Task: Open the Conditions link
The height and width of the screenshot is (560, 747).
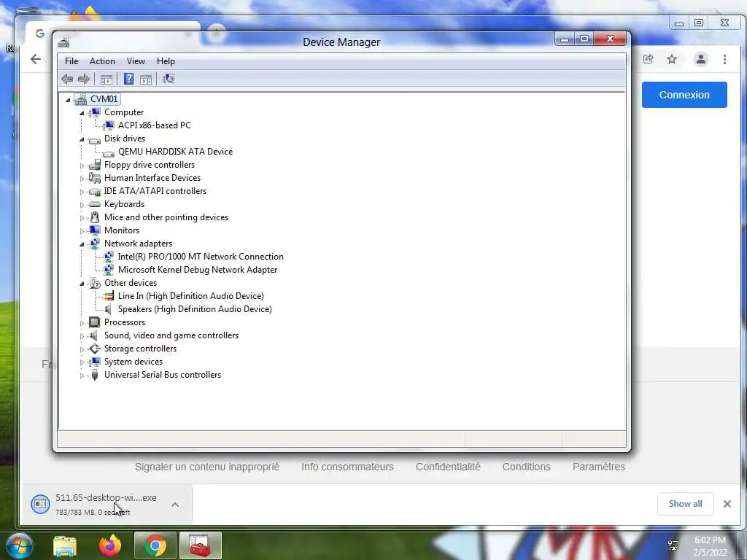Action: pos(527,467)
